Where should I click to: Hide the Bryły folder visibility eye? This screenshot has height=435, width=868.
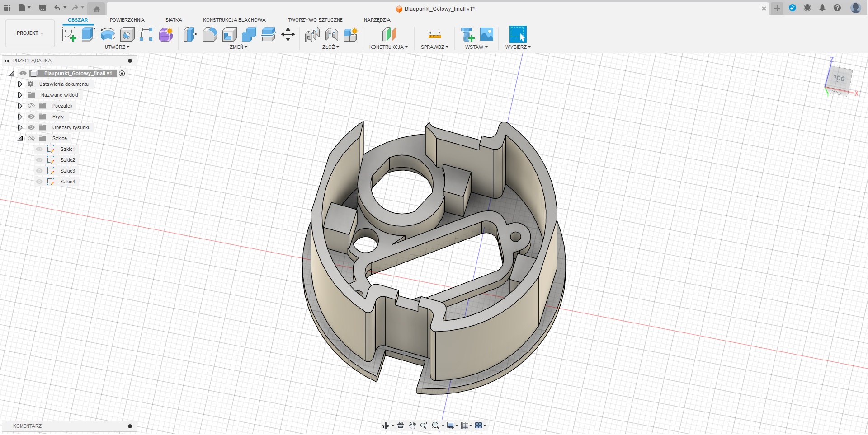point(31,117)
